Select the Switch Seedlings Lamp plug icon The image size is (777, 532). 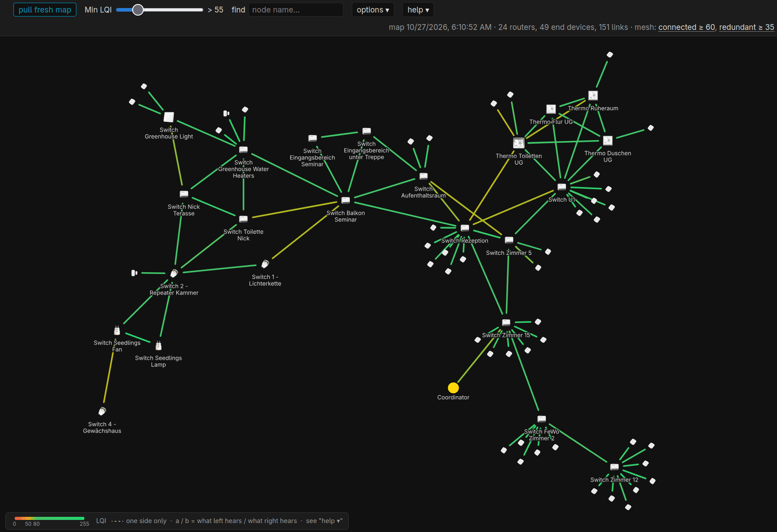point(159,345)
